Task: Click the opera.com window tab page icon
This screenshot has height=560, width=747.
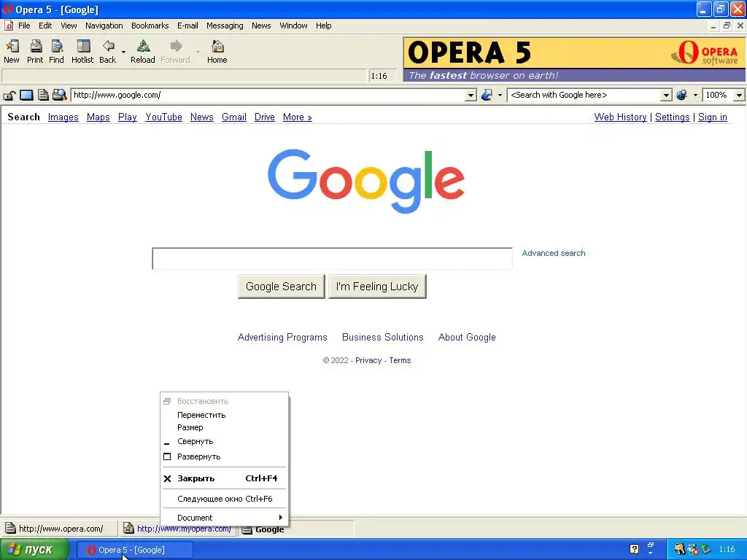Action: tap(10, 528)
